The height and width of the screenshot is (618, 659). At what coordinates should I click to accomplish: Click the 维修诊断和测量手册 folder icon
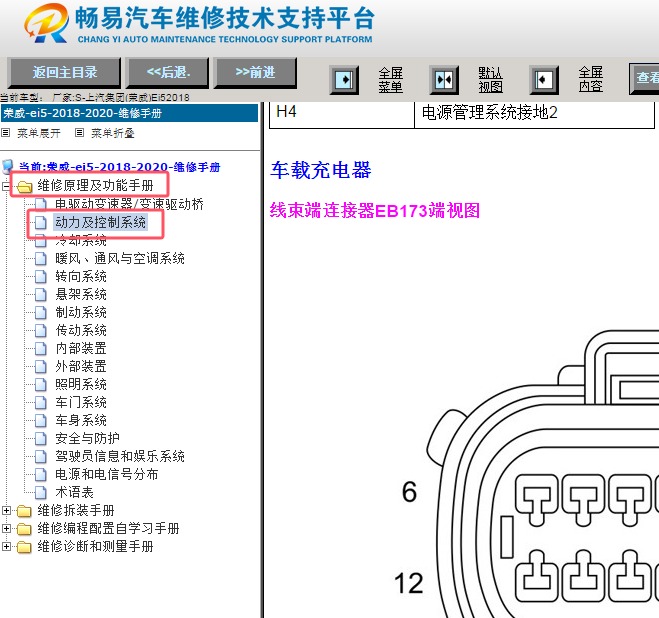[x=24, y=547]
